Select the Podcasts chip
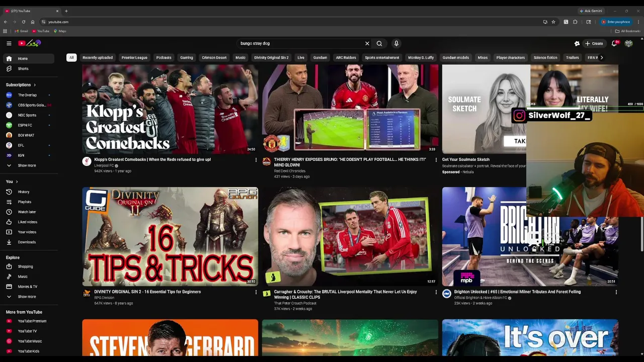 coord(164,58)
